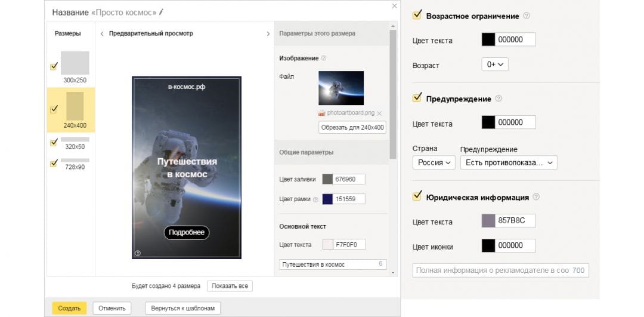
Task: Click the uploaded astronaut image thumbnail
Action: (x=341, y=88)
